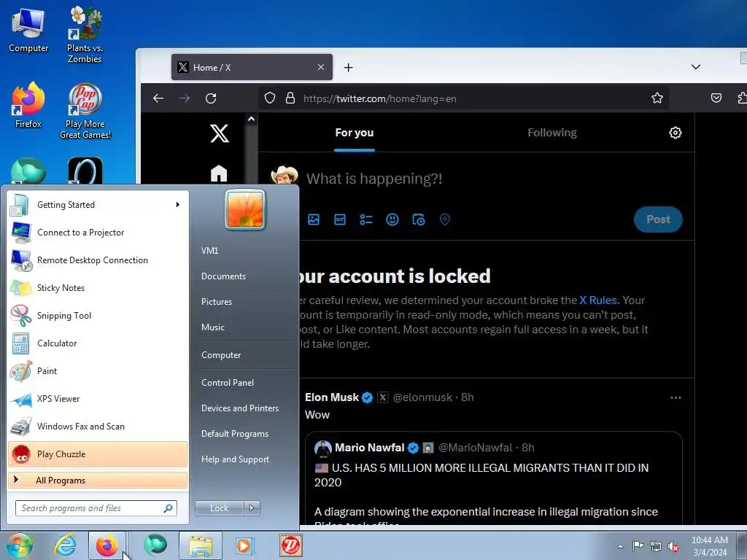Reload the page in Firefox
747x560 pixels.
211,98
